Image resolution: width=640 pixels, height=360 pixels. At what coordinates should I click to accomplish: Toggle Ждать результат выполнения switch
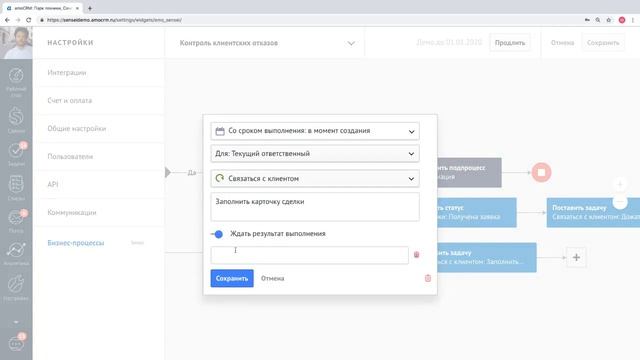click(217, 234)
